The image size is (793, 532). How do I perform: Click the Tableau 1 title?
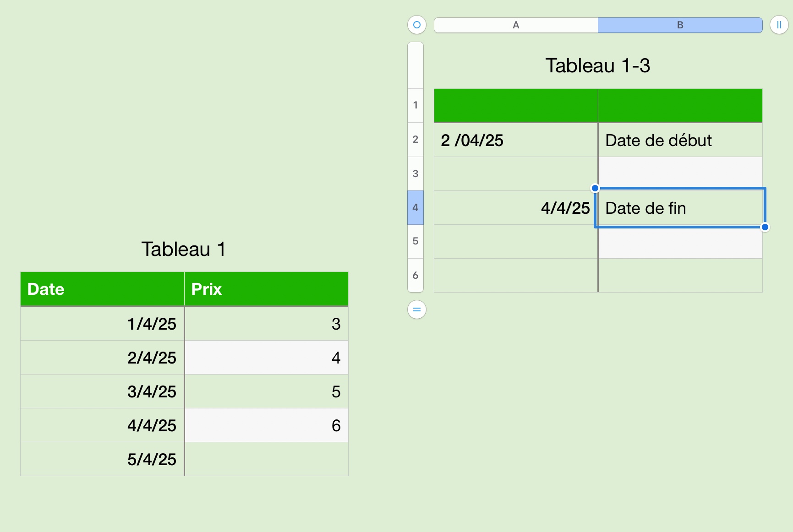click(x=183, y=249)
